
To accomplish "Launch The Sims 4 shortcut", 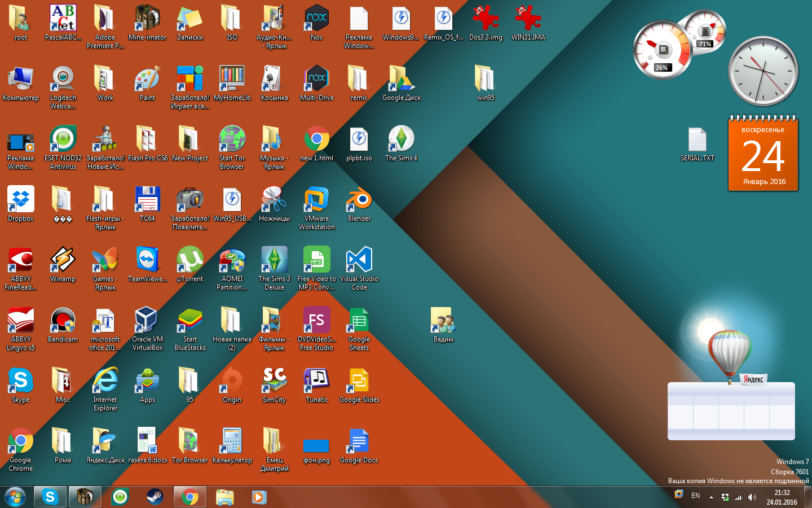I will [x=401, y=143].
